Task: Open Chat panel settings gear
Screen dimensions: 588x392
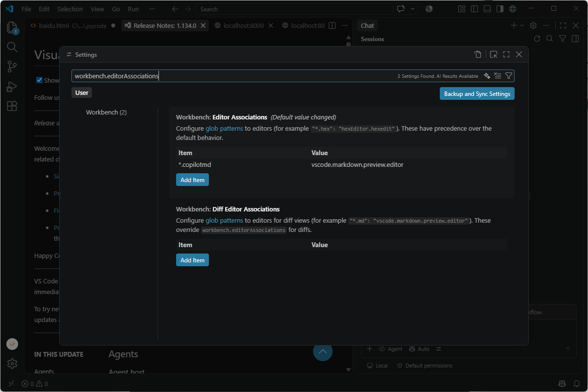Action: coord(533,25)
